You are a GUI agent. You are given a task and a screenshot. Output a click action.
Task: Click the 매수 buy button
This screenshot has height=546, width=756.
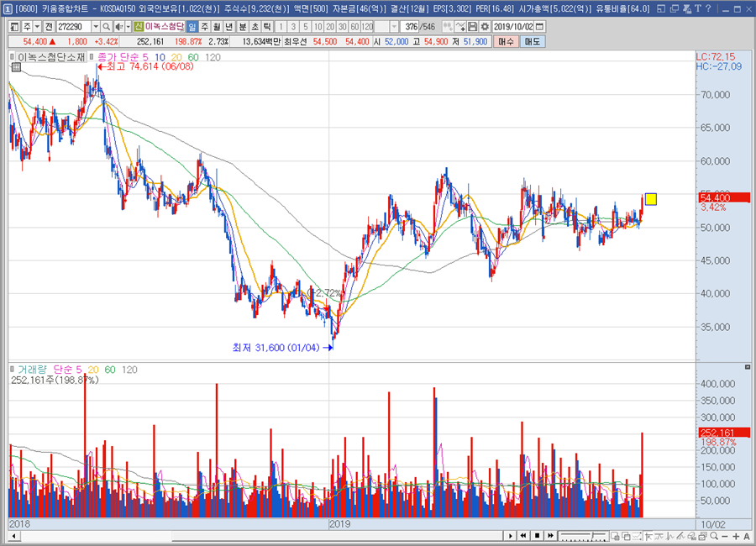point(506,42)
